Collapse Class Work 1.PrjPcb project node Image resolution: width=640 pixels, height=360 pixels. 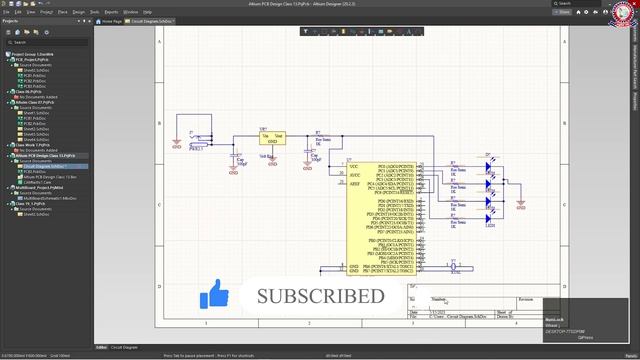click(x=8, y=145)
